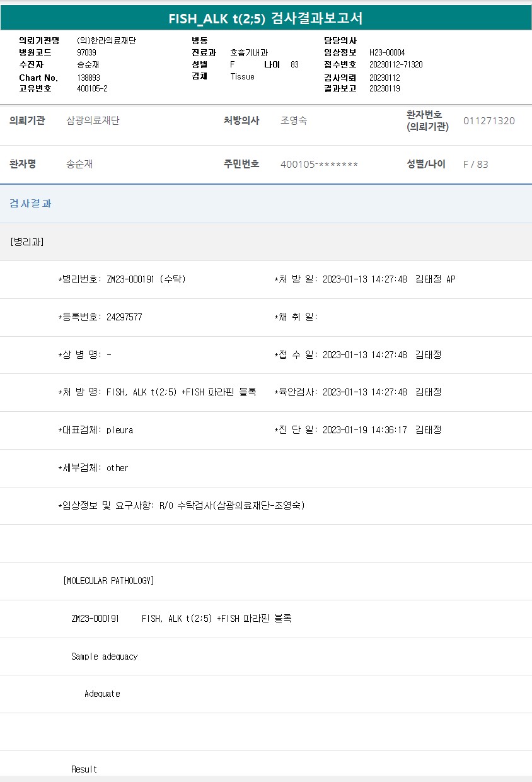Click 의뢰기관 value 삼광의료재단

(93, 121)
